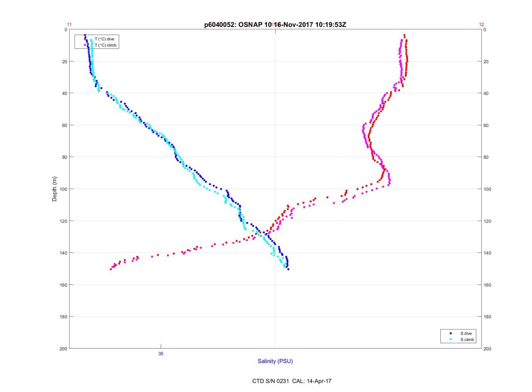532x392 pixels.
Task: Click the '80' tick on the left depth axis
Action: pos(65,157)
